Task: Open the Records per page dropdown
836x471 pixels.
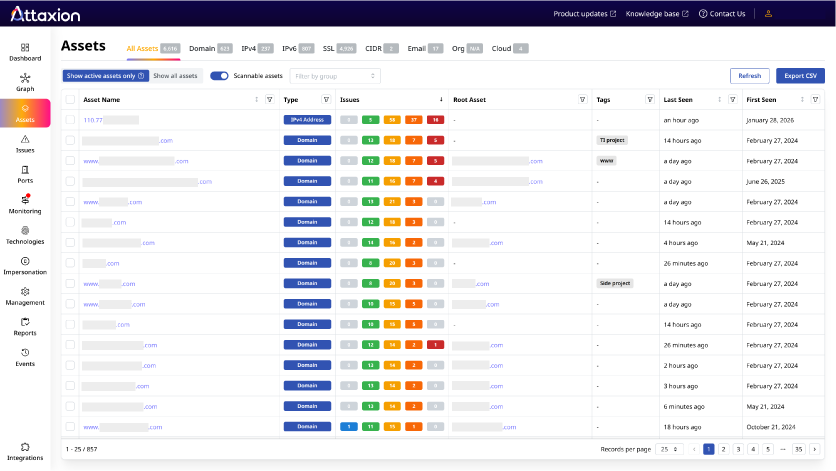Action: pyautogui.click(x=669, y=449)
